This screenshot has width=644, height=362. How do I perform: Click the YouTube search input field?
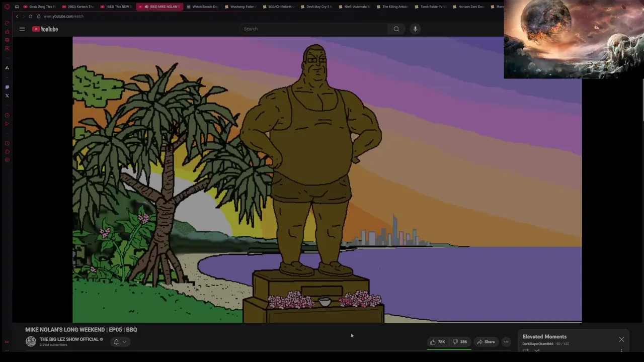[313, 29]
